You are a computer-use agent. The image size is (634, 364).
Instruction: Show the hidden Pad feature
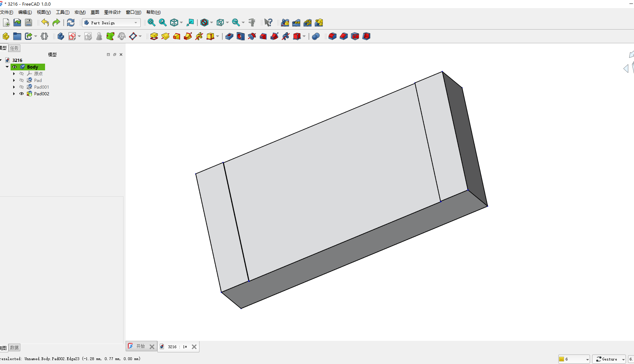click(21, 80)
